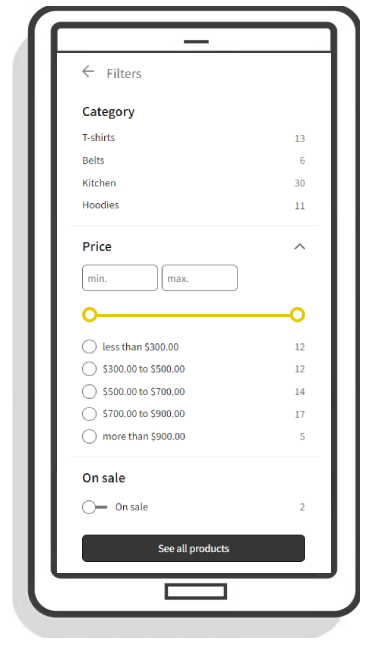Screen dimensions: 368x645
Task: Choose the Belts category
Action: coord(193,160)
